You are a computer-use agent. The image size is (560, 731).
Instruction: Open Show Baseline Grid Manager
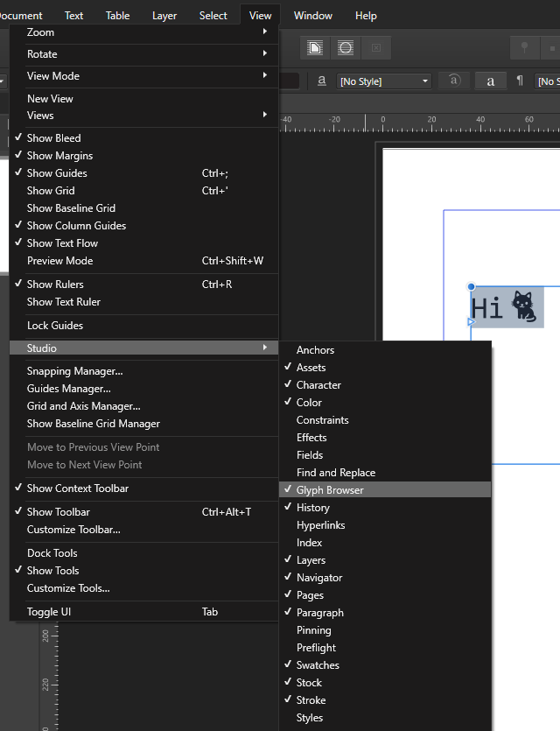pos(144,424)
